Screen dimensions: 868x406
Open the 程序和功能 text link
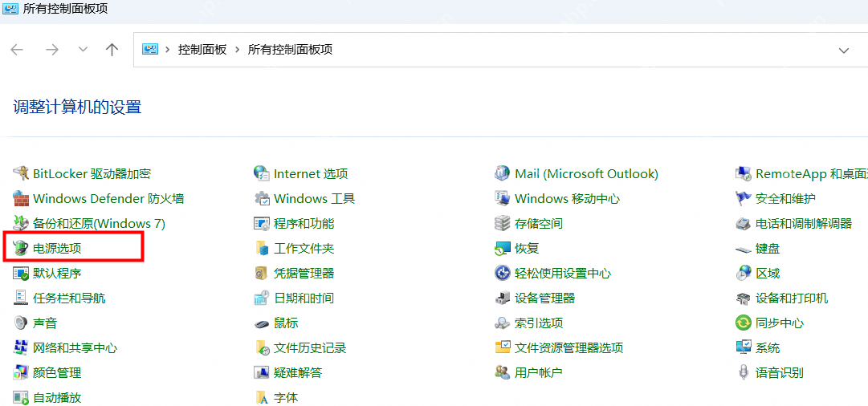click(x=304, y=224)
